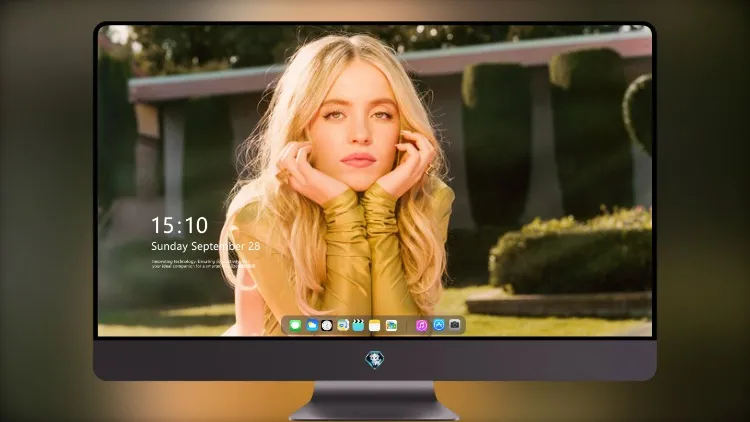Open the Camera app in the dock
750x422 pixels.
454,325
